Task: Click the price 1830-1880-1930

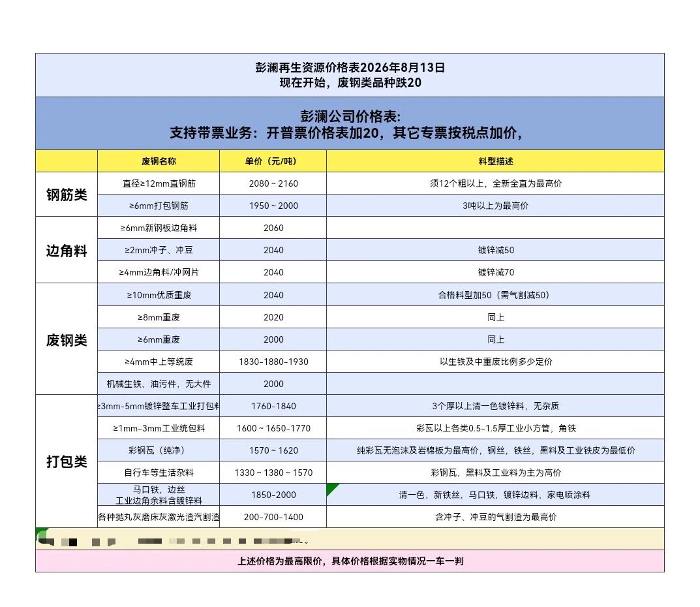Action: [273, 362]
